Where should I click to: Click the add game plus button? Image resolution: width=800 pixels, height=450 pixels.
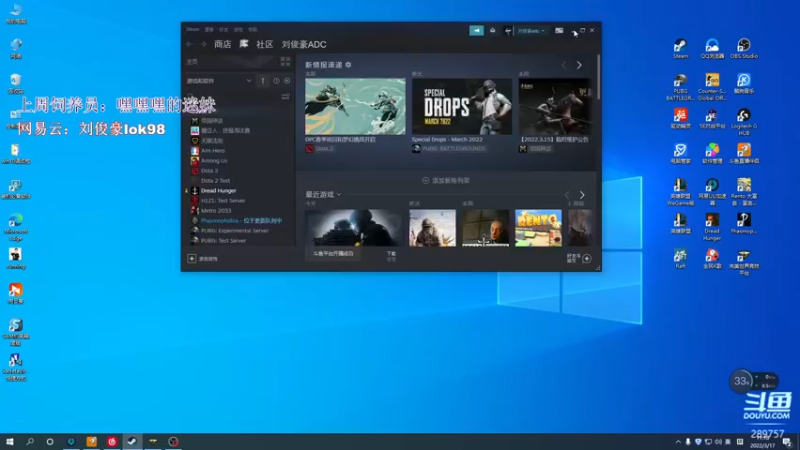tap(192, 259)
